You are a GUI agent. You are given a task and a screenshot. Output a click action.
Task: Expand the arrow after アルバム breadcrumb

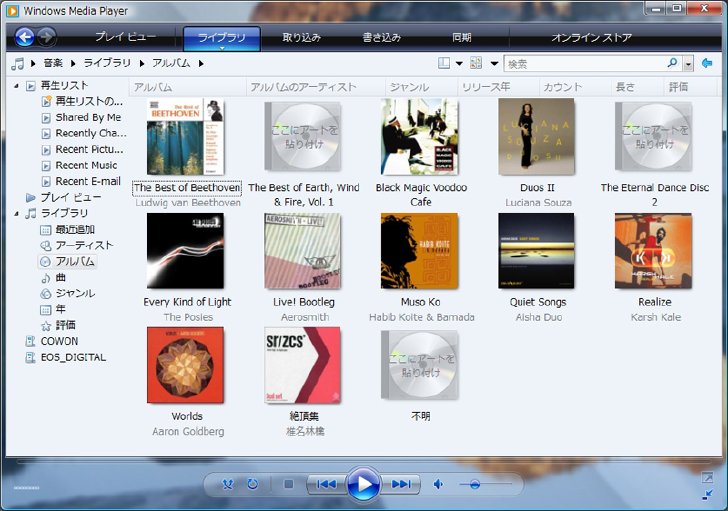(201, 64)
